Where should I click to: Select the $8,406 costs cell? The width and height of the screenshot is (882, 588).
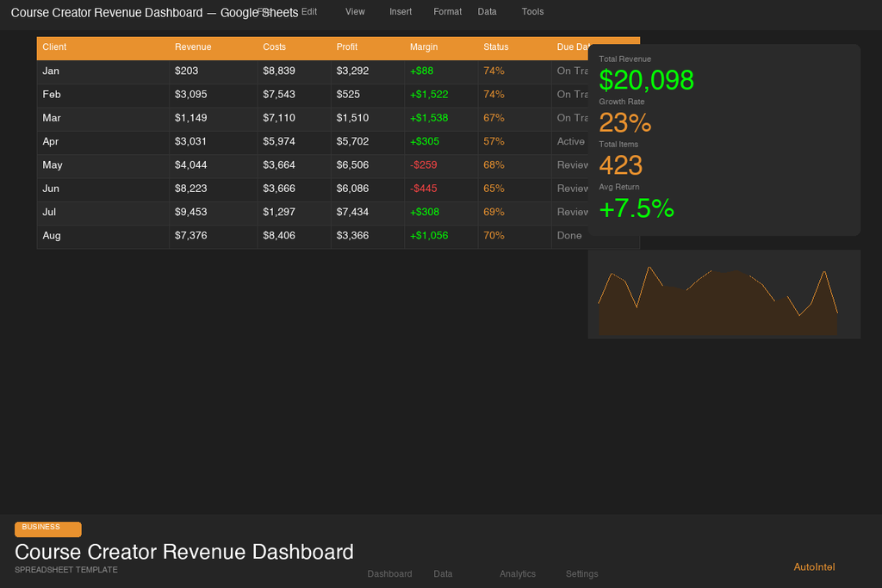click(295, 237)
